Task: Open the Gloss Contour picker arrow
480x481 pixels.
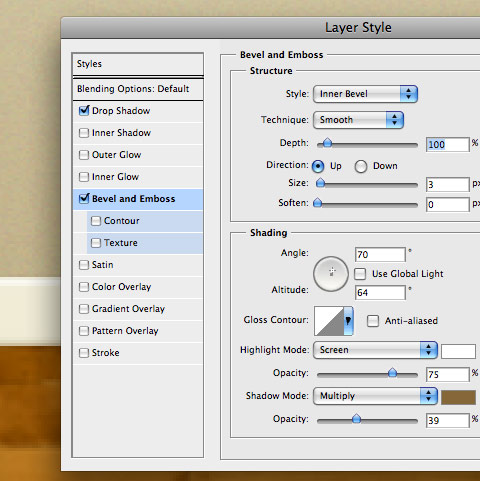Action: [348, 321]
